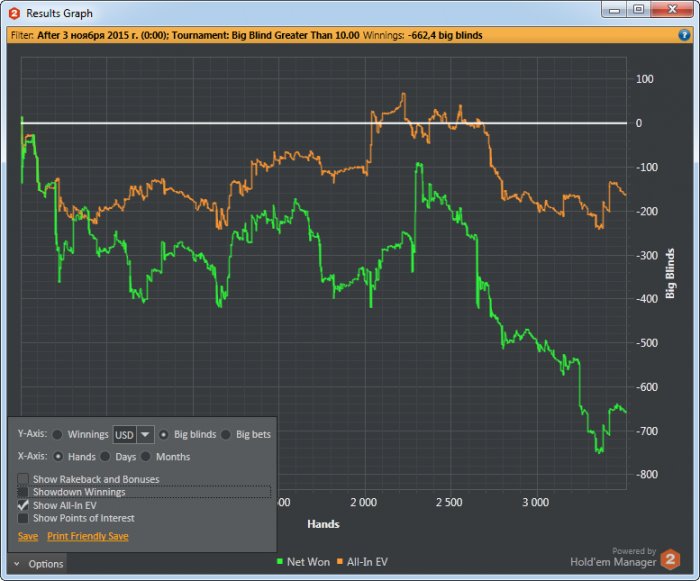This screenshot has width=700, height=581.
Task: Open the USD currency dropdown
Action: coord(145,435)
